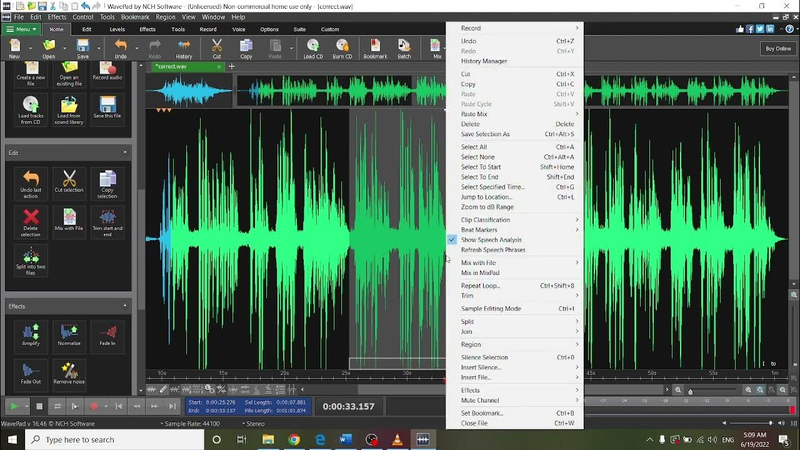This screenshot has height=450, width=800.
Task: Expand the Effects submenu in context menu
Action: 515,390
